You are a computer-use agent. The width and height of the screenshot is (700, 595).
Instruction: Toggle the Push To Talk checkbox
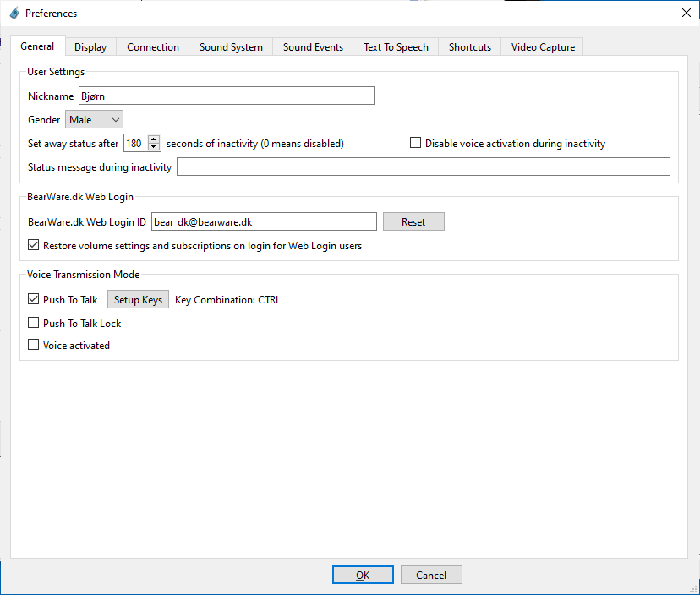pyautogui.click(x=34, y=299)
